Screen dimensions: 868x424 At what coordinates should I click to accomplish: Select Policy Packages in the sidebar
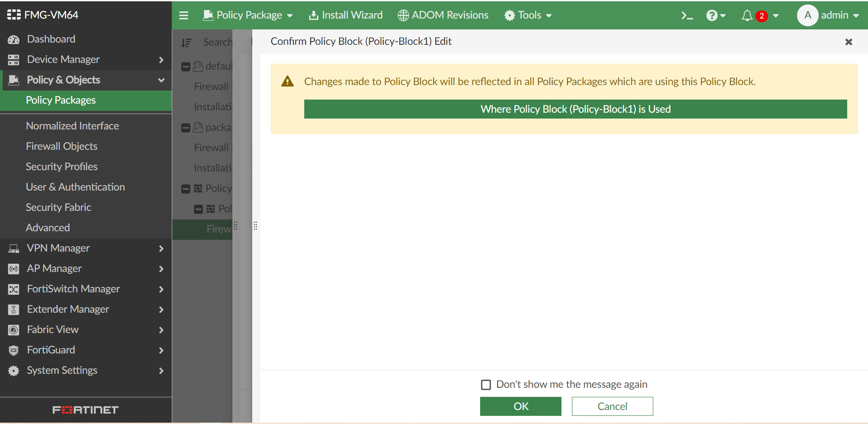(x=61, y=100)
